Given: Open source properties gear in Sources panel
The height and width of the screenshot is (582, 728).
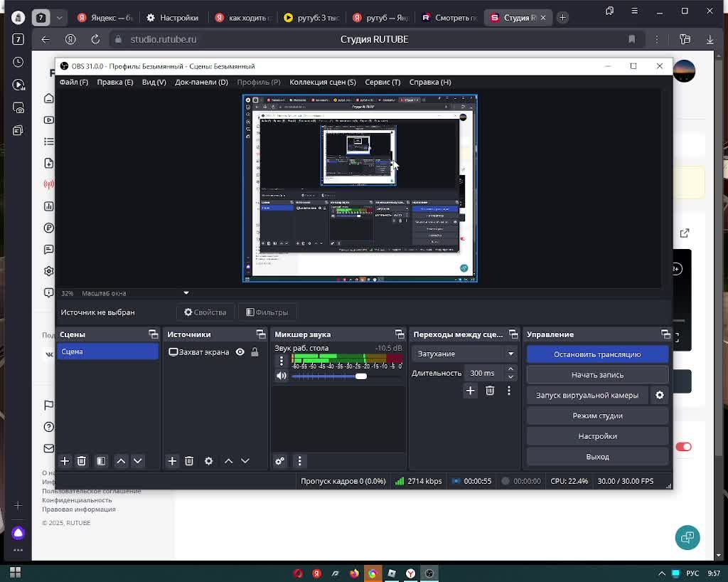Looking at the screenshot, I should pos(208,461).
